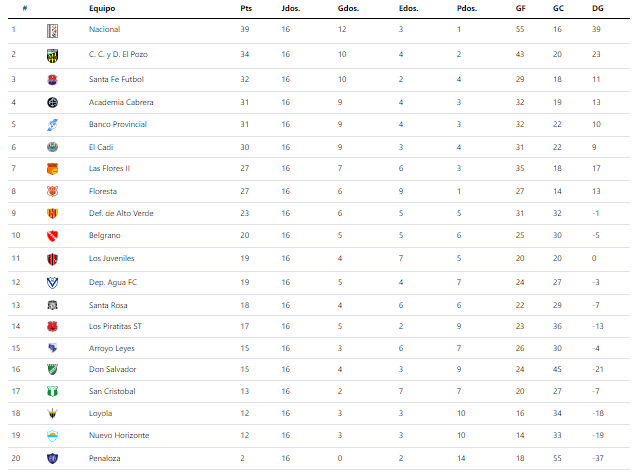Image resolution: width=639 pixels, height=476 pixels.
Task: Click the Penaloza team shield
Action: click(52, 458)
